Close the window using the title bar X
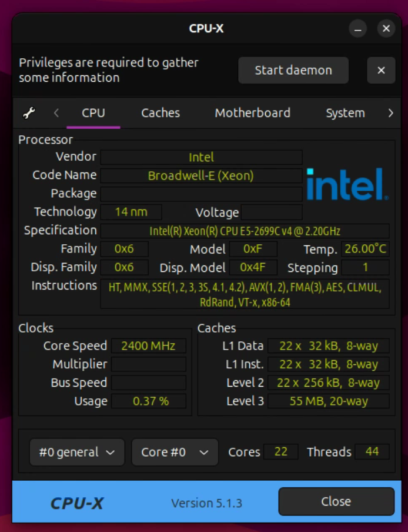 386,28
